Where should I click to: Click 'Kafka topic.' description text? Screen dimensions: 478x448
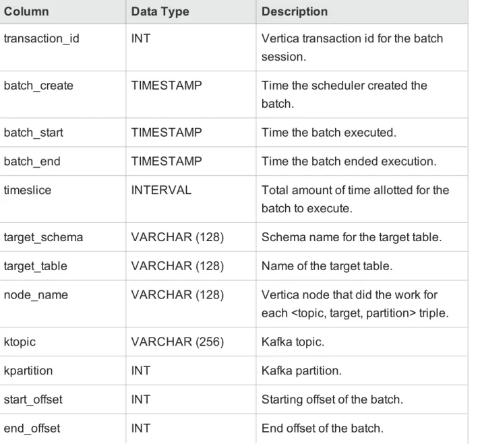[x=293, y=342]
